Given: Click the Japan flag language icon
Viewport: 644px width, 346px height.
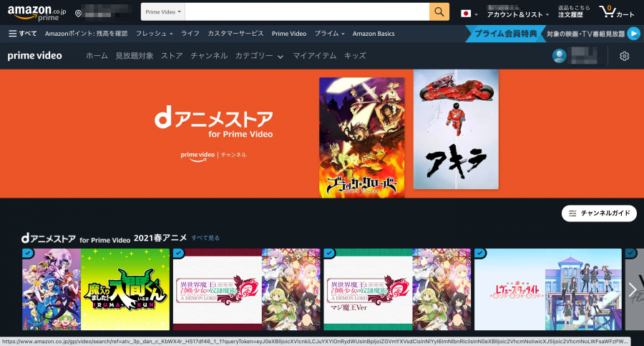Looking at the screenshot, I should point(466,14).
